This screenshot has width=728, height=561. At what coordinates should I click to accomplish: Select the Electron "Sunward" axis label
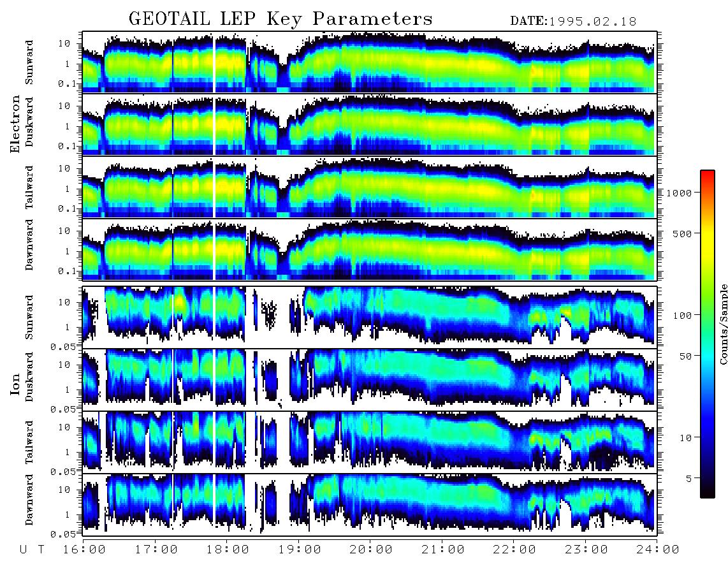tap(29, 62)
